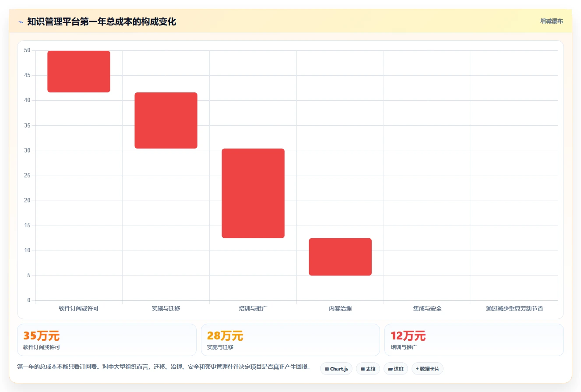The image size is (581, 392).
Task: Click y-axis tick value 35
Action: click(x=27, y=125)
